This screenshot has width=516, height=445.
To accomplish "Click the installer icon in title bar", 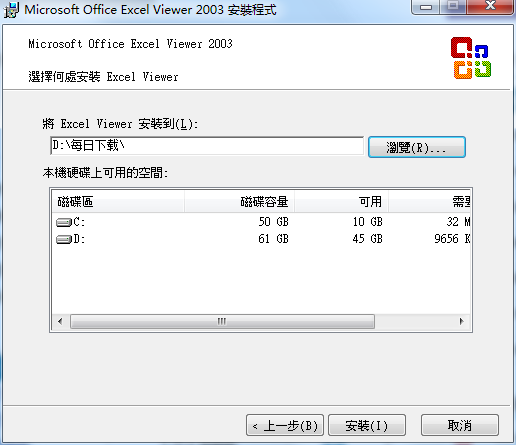I will point(11,10).
